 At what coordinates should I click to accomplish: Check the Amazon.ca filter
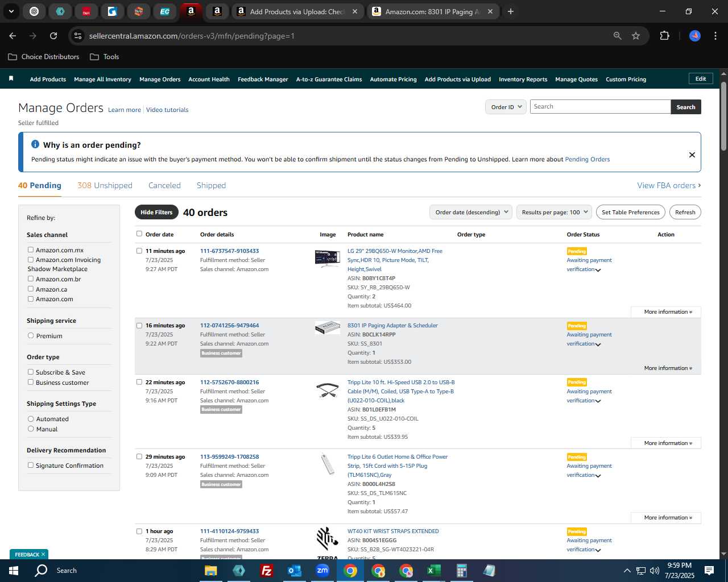point(31,289)
